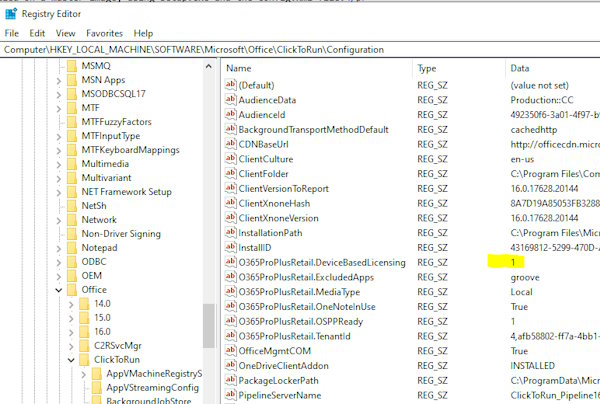The image size is (600, 404).
Task: Select the MSN Apps folder icon
Action: point(72,80)
